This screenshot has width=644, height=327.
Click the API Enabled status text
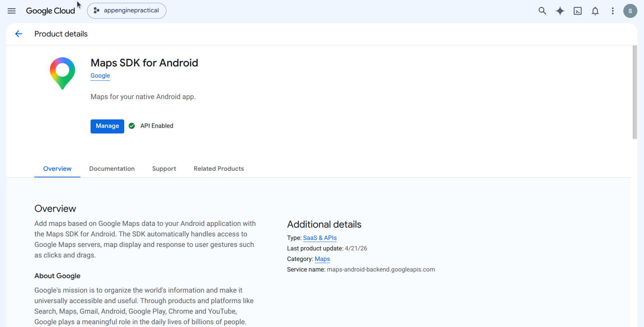157,126
